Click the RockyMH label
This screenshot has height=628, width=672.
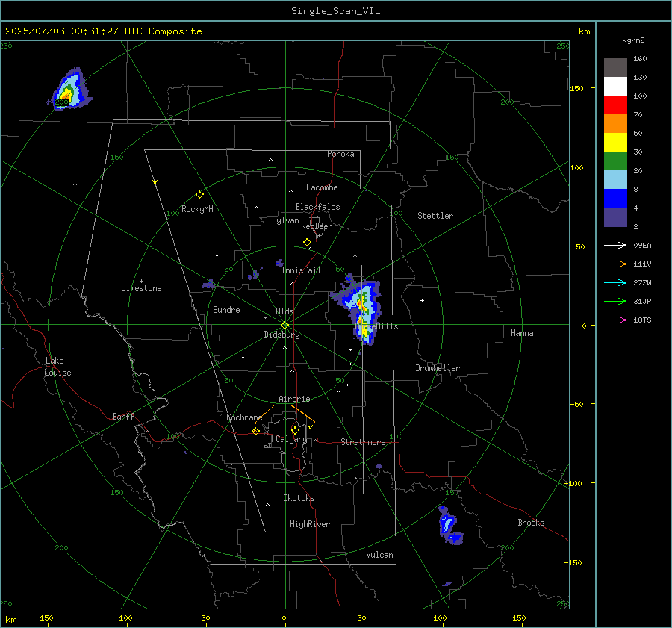(x=197, y=209)
